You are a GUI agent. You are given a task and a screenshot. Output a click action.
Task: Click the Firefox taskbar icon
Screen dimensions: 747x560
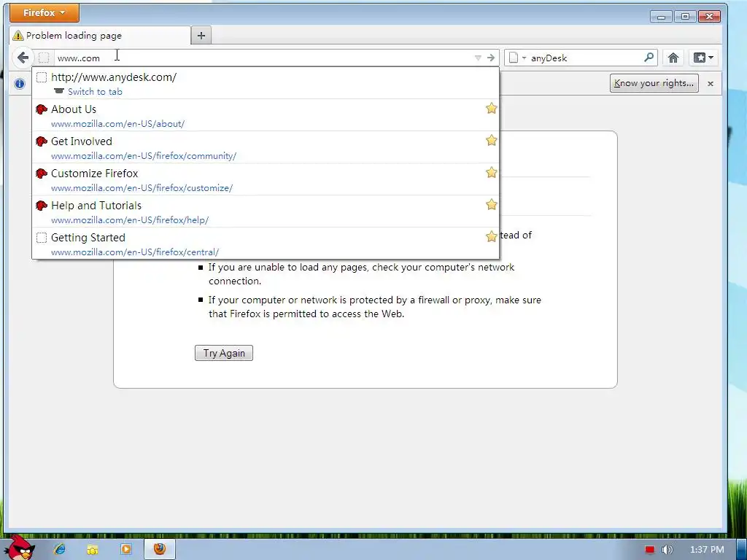coord(160,549)
